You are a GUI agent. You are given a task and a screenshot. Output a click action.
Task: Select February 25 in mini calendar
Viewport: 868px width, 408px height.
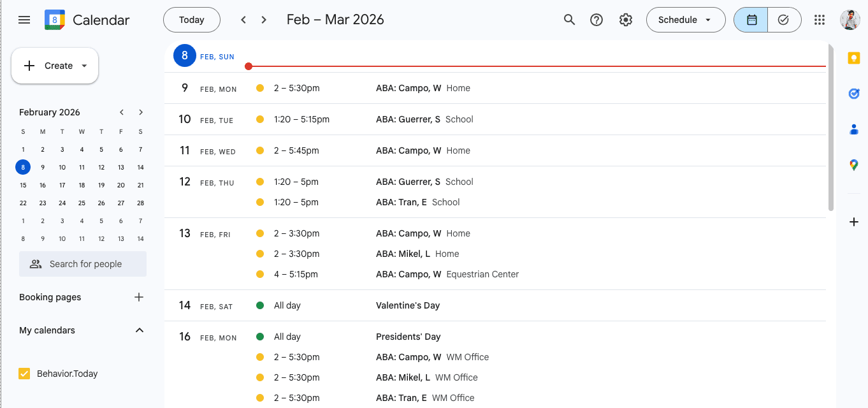pyautogui.click(x=82, y=203)
